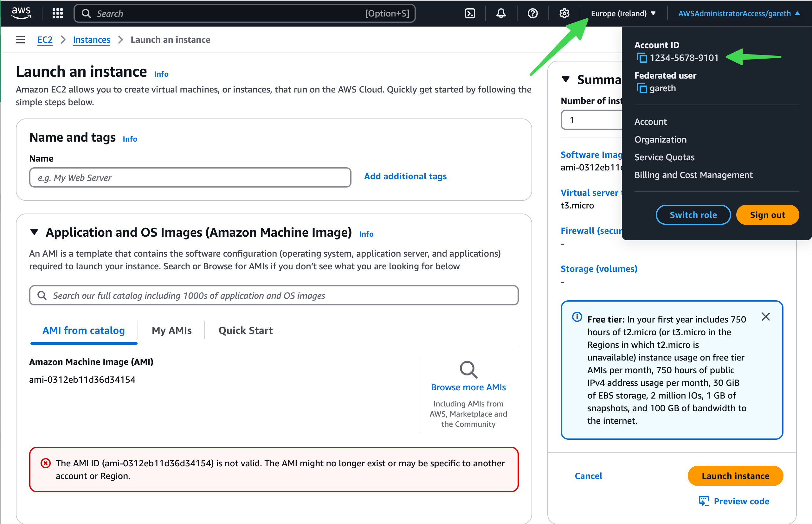Select the AMI from catalog tab
The width and height of the screenshot is (812, 524).
(84, 330)
